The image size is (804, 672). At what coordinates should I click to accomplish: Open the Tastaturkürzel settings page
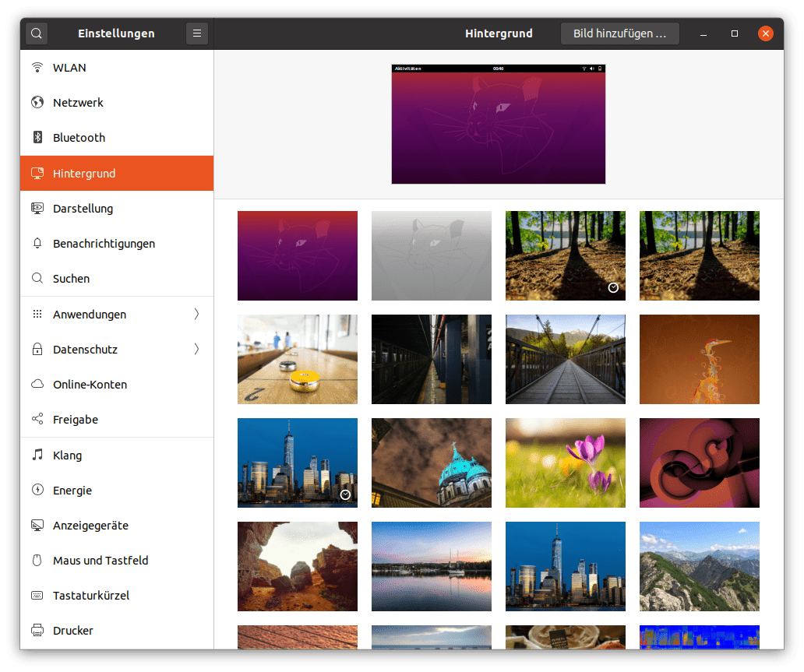pos(90,596)
